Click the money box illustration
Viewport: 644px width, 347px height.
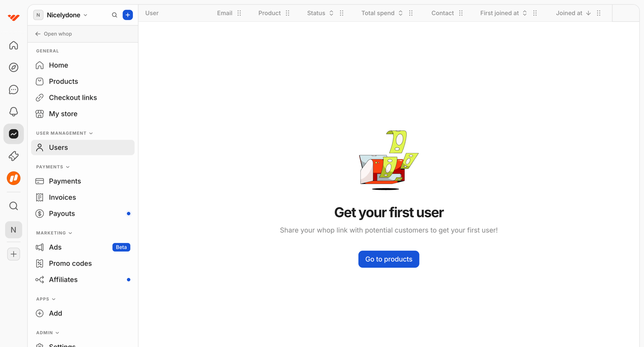(x=388, y=160)
